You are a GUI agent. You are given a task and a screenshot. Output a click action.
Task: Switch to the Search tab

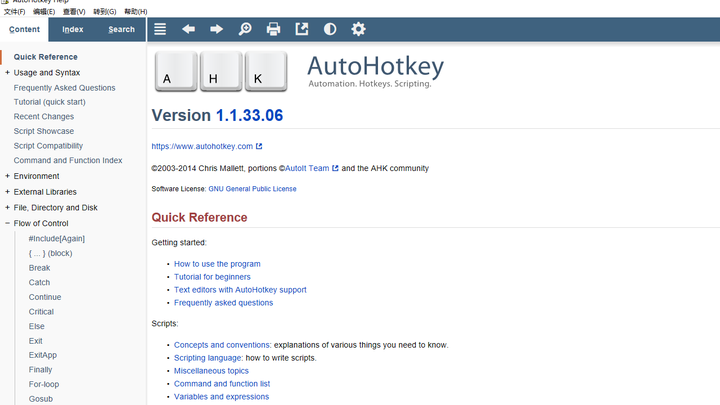coord(121,29)
